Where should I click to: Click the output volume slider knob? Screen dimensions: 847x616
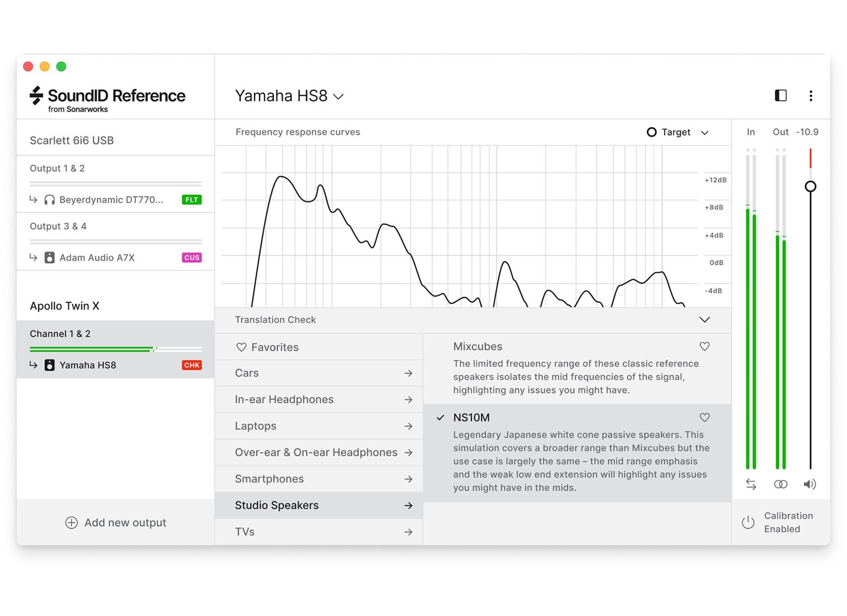(810, 187)
